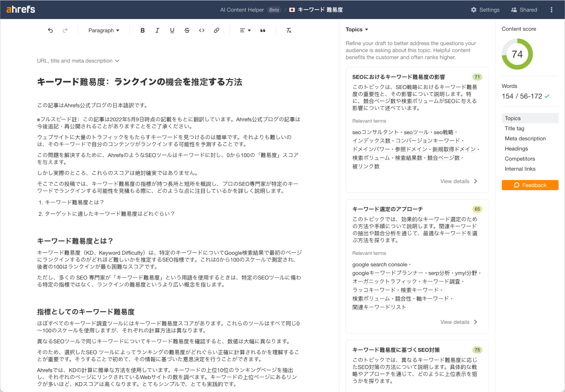Toggle bold formatting

click(x=142, y=30)
